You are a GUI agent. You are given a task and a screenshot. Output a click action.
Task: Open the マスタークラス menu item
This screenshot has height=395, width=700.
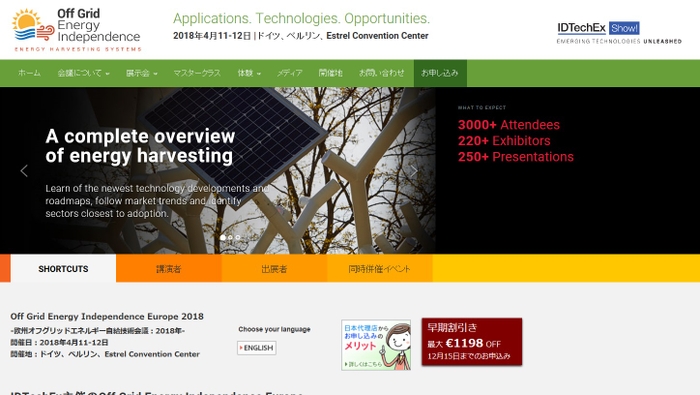197,73
